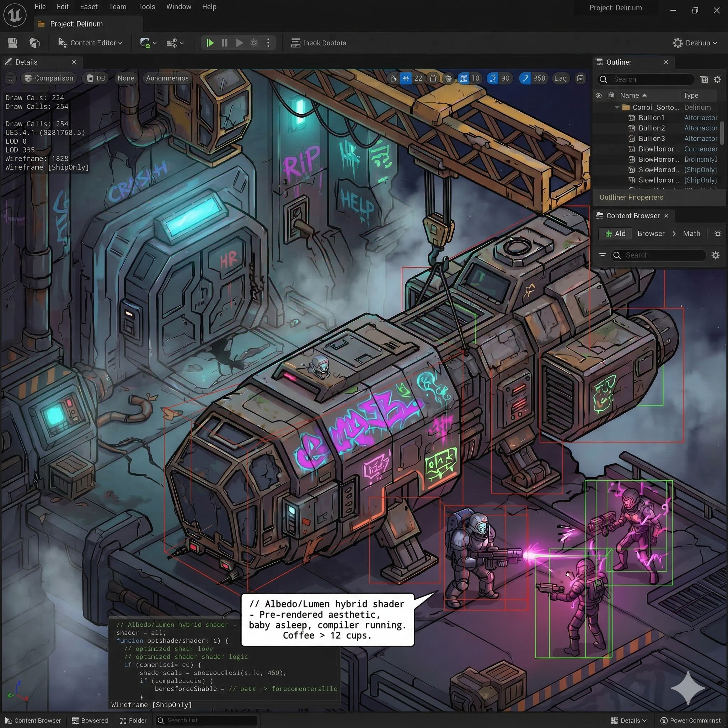Click the trash icon beside Outliner search
The height and width of the screenshot is (728, 728).
pos(704,80)
